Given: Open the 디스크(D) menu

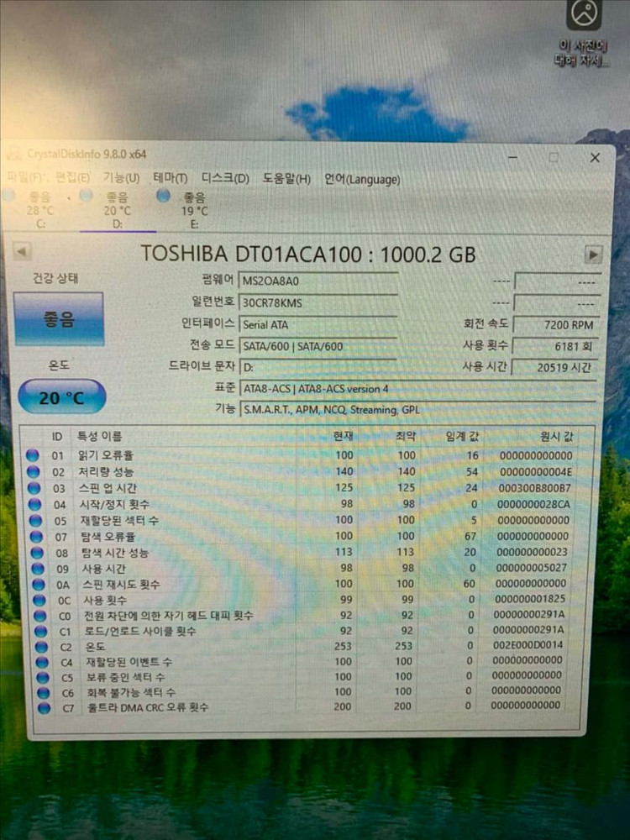Looking at the screenshot, I should [x=225, y=178].
